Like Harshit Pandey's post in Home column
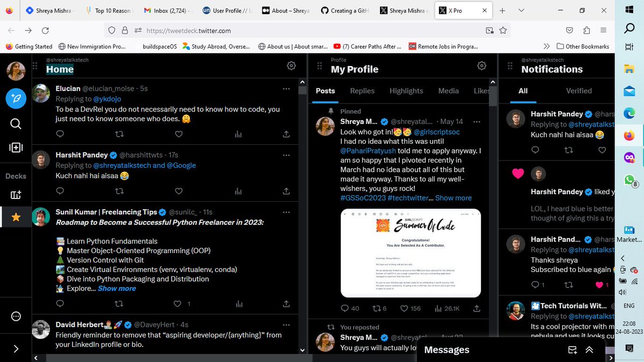Viewport: 644px width, 362px height. coord(179,191)
